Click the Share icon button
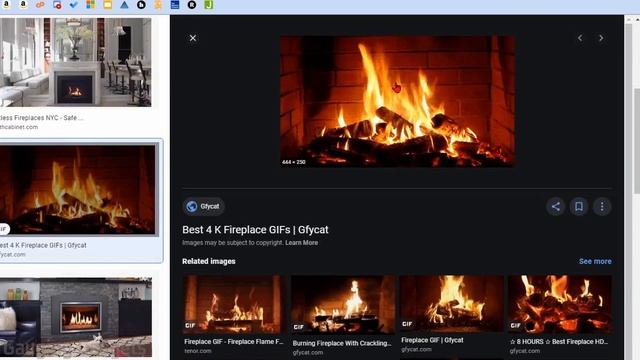The height and width of the screenshot is (360, 640). coord(556,207)
